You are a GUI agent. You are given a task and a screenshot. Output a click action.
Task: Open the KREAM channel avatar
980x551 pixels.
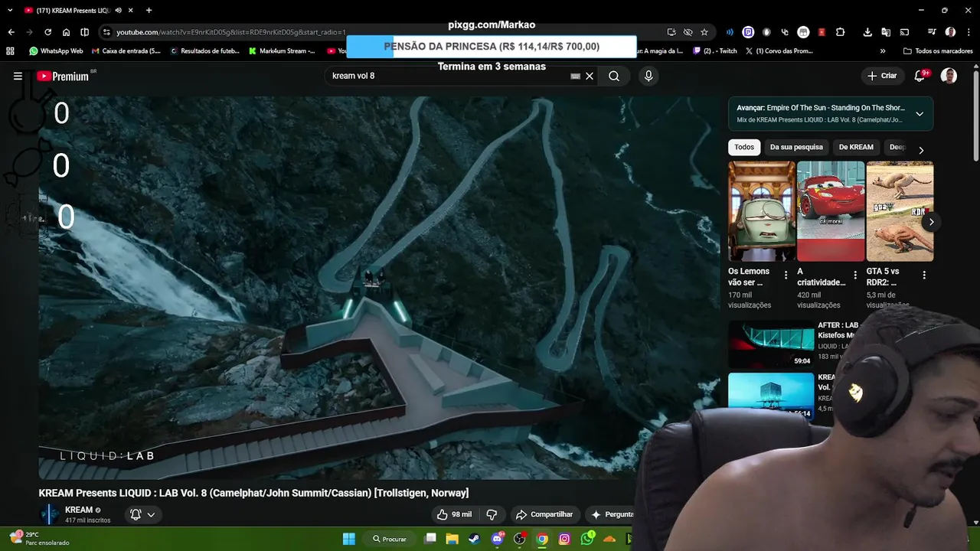[50, 514]
